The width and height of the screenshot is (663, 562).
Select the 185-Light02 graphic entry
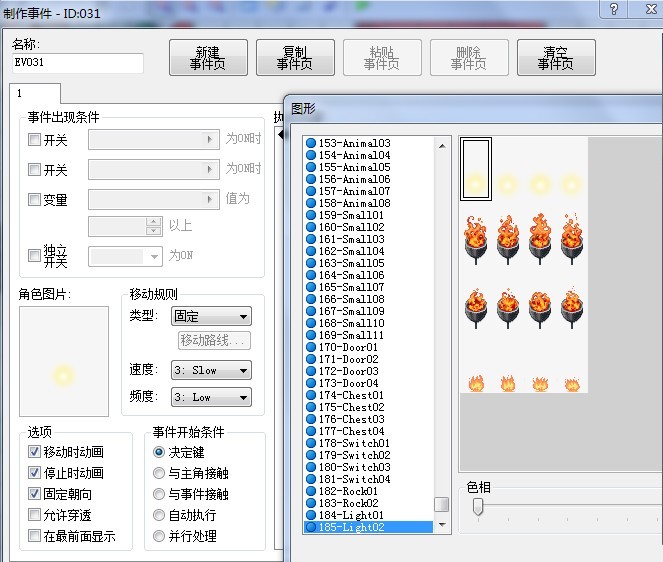click(368, 527)
